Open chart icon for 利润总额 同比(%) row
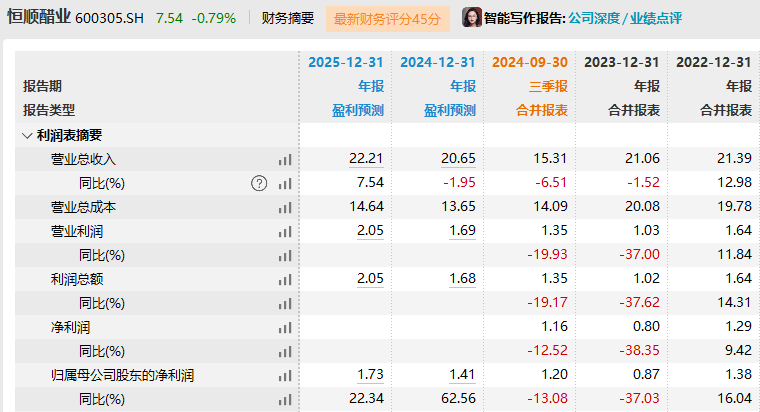The width and height of the screenshot is (760, 412). coord(285,303)
